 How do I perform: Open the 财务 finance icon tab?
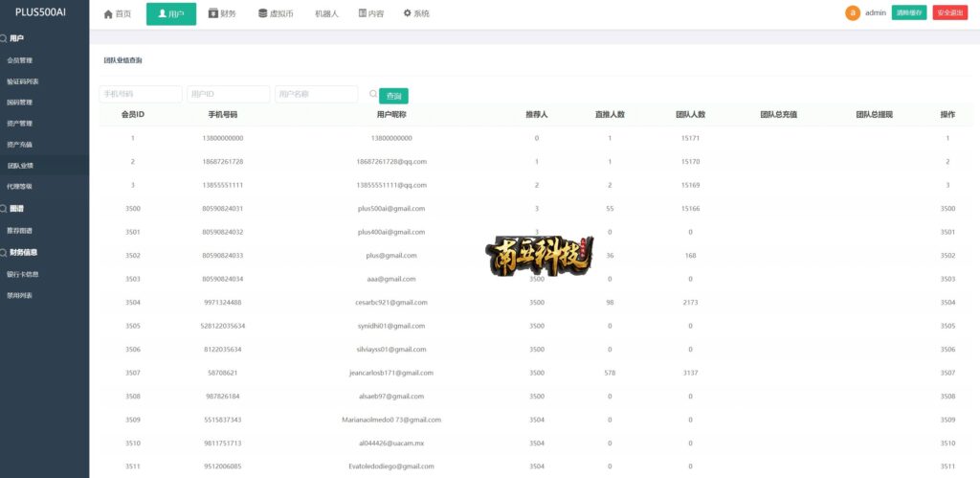(x=222, y=13)
